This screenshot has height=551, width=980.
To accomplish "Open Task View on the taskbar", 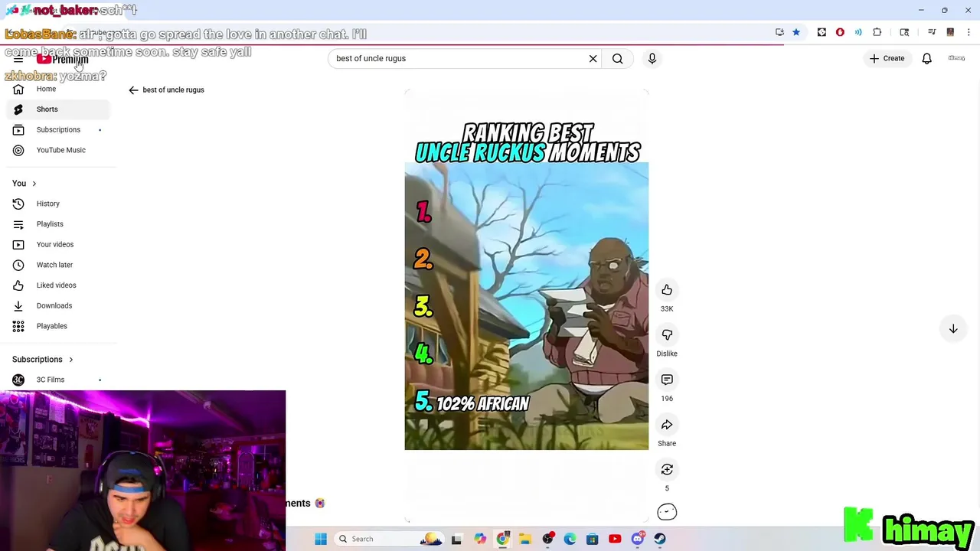I will coord(456,539).
